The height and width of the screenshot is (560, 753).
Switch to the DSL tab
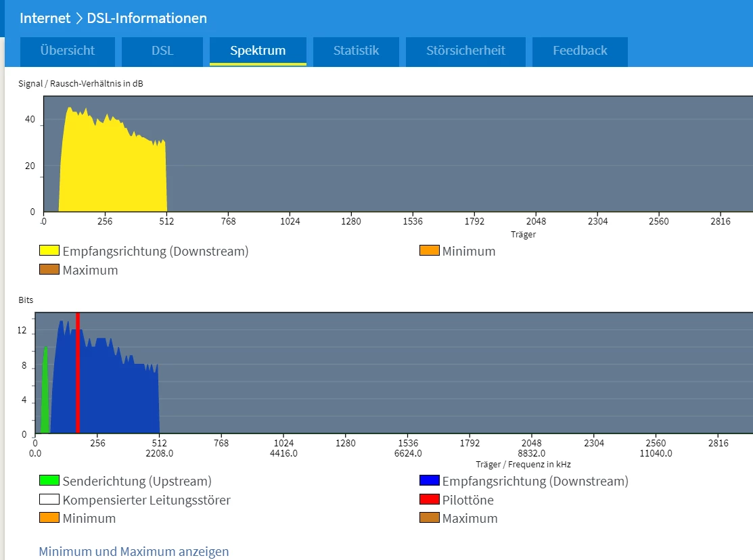[162, 51]
